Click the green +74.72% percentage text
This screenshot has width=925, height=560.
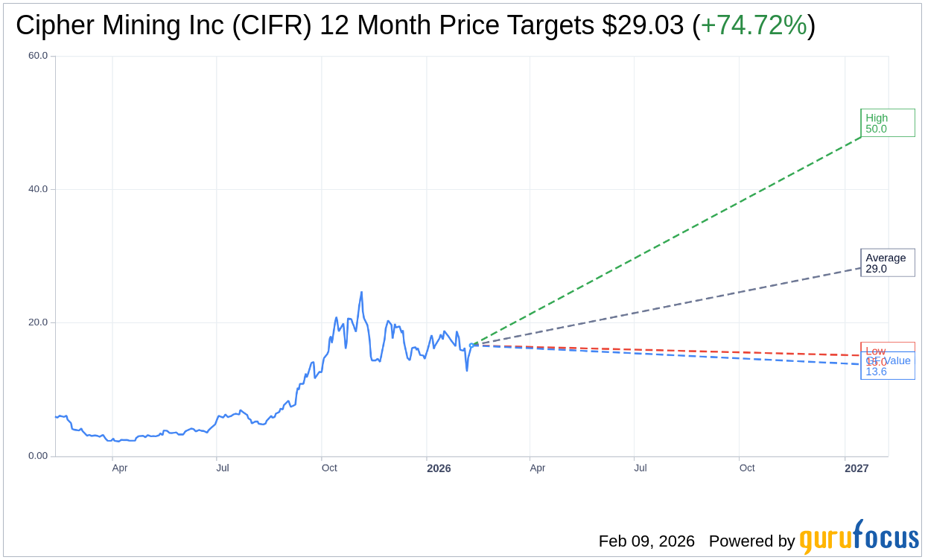pyautogui.click(x=754, y=25)
